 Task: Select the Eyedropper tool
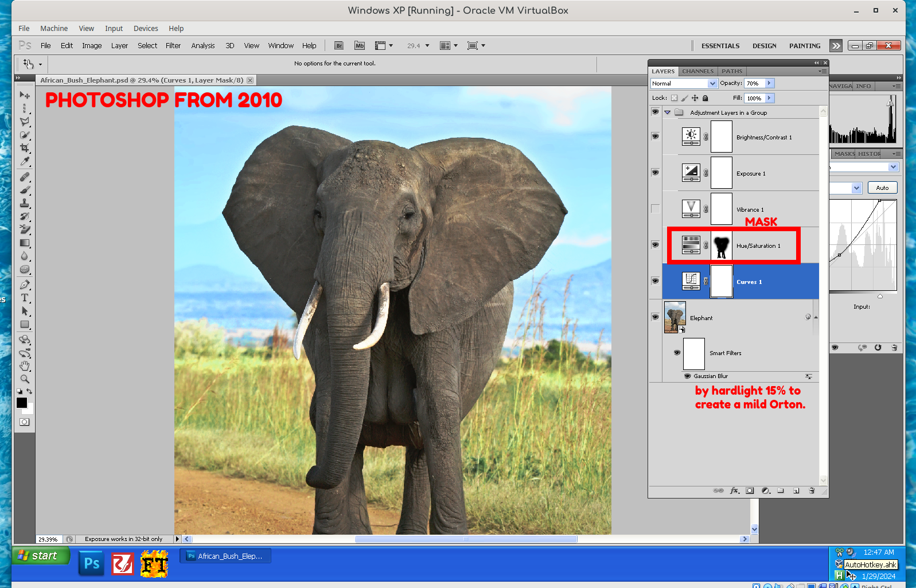click(25, 162)
